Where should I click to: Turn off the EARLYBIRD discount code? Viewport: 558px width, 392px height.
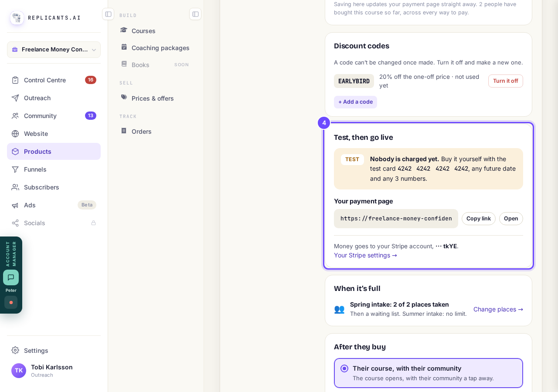[x=506, y=81]
